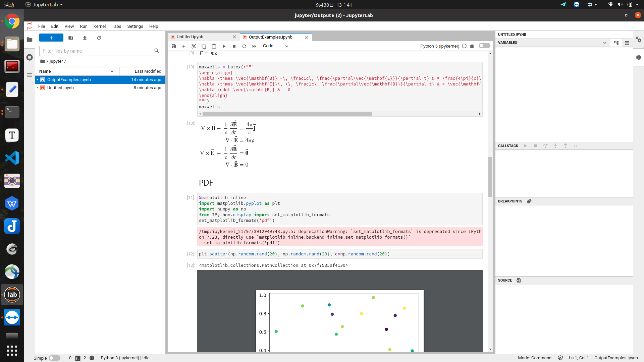Screen dimensions: 644x362
Task: Upload files using the upload arrow
Action: (85, 38)
